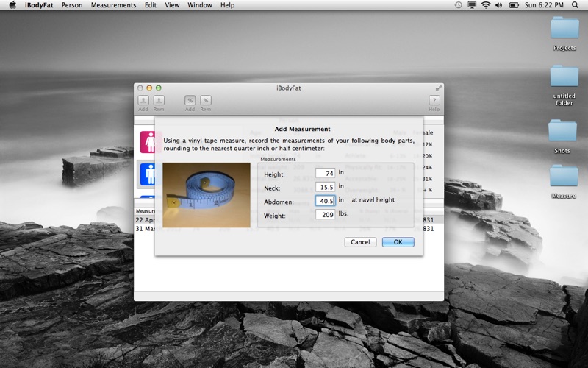Open the iBodyFat application menu
Screen dimensions: 588x368
pyautogui.click(x=39, y=5)
